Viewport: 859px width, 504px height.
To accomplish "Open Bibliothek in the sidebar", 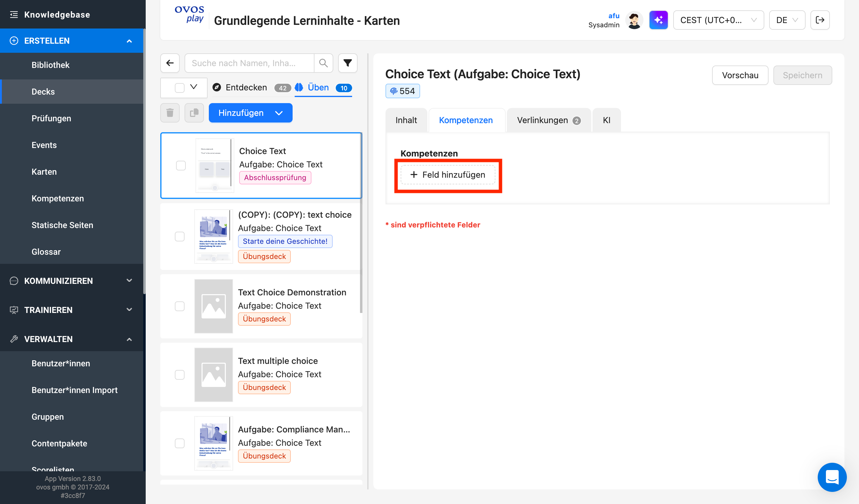I will (72, 65).
